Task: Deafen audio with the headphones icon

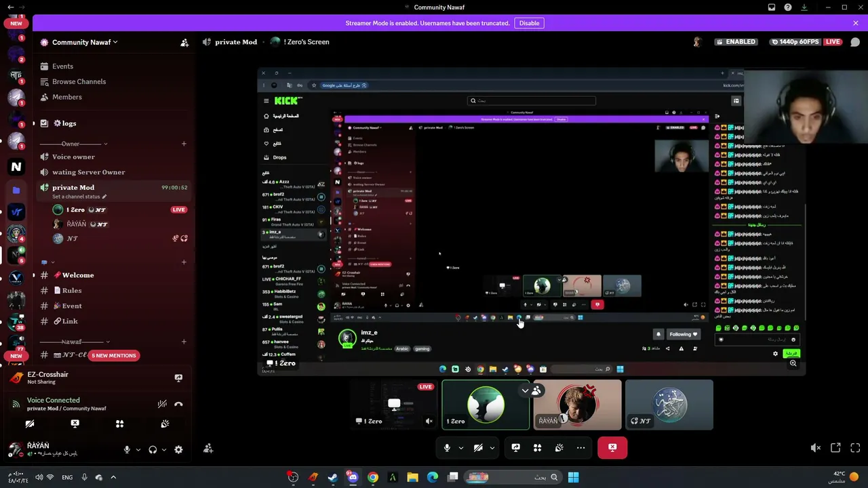Action: [153, 449]
